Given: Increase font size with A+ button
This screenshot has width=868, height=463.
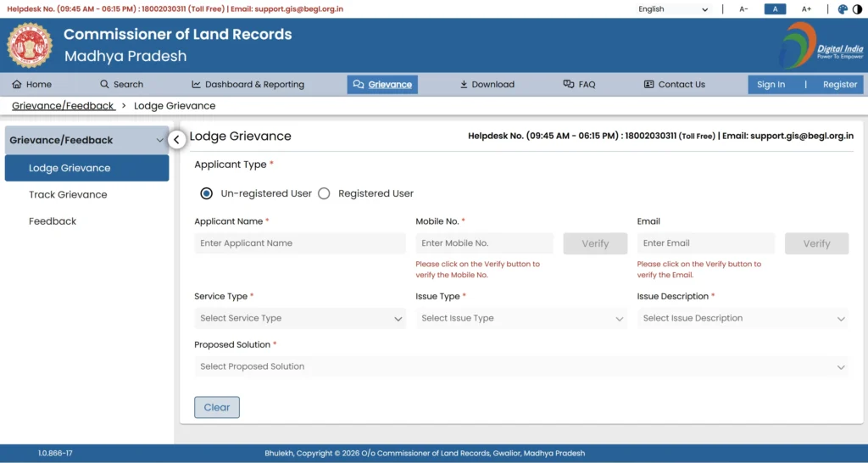Looking at the screenshot, I should [806, 9].
